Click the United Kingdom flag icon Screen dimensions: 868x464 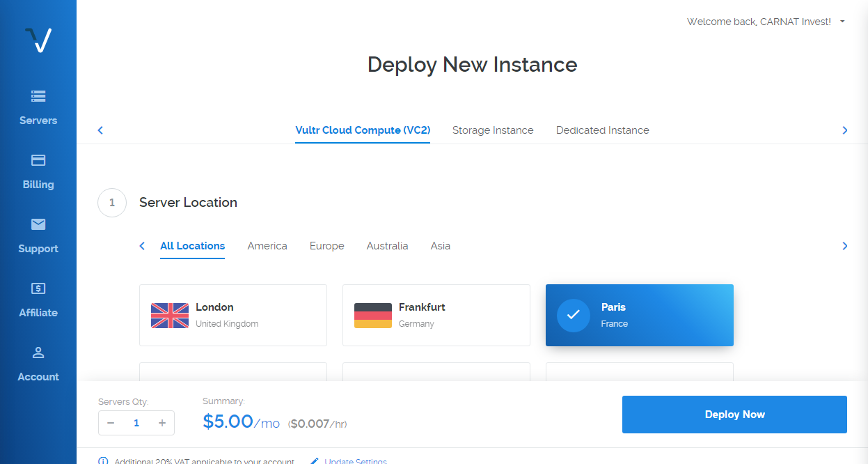(x=170, y=316)
